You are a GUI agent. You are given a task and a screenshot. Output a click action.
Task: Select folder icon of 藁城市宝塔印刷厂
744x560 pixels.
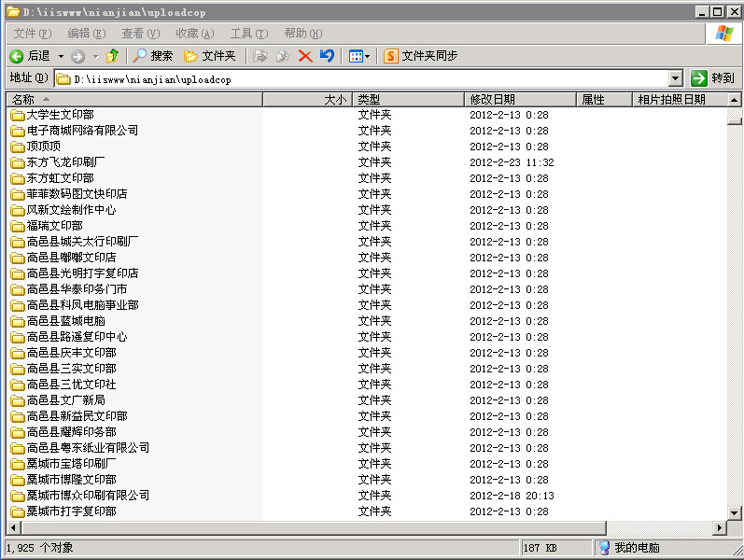coord(18,465)
